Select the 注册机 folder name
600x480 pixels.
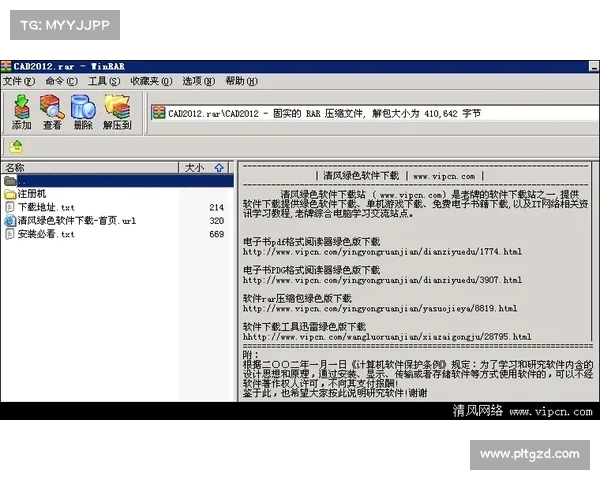(32, 194)
